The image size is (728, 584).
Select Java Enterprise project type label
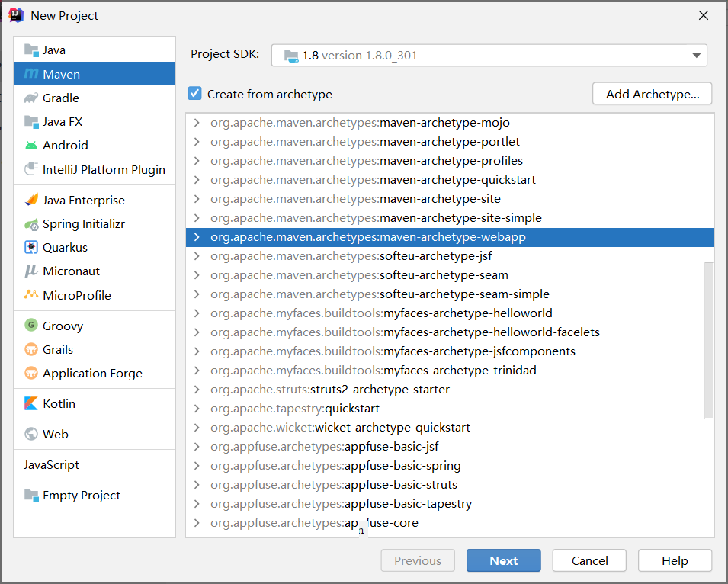84,200
